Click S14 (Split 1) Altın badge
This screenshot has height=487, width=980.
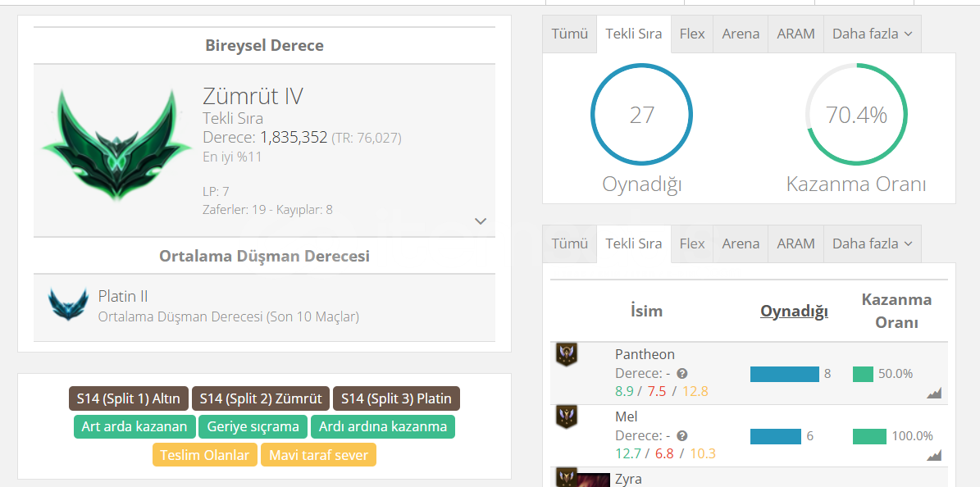[128, 398]
